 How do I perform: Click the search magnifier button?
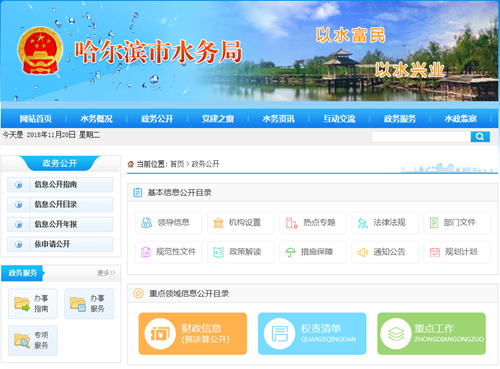coord(480,136)
